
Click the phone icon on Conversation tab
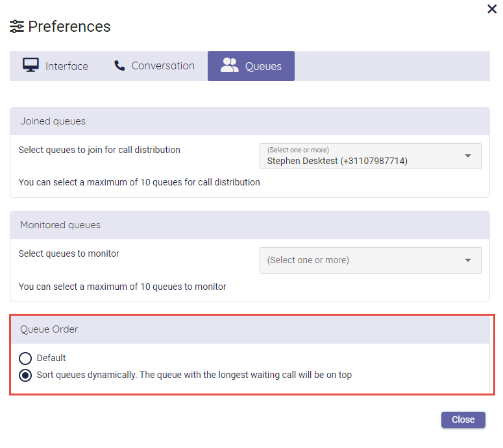pyautogui.click(x=119, y=65)
